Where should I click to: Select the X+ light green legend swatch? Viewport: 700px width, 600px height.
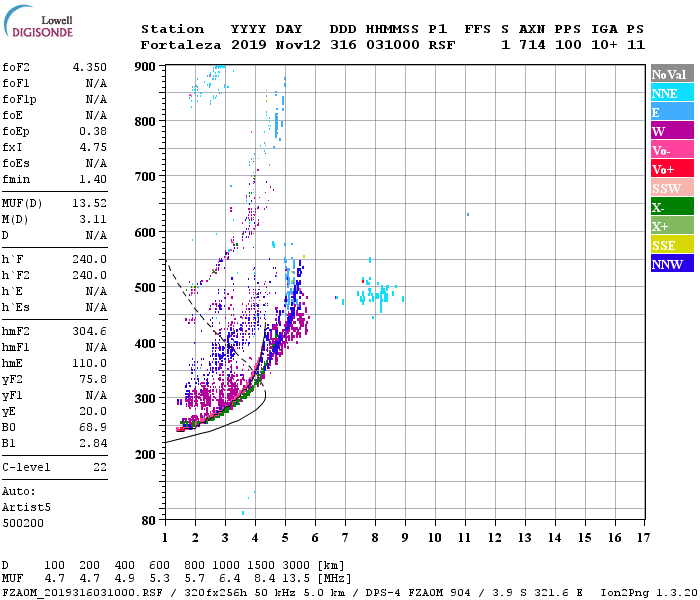pyautogui.click(x=672, y=225)
